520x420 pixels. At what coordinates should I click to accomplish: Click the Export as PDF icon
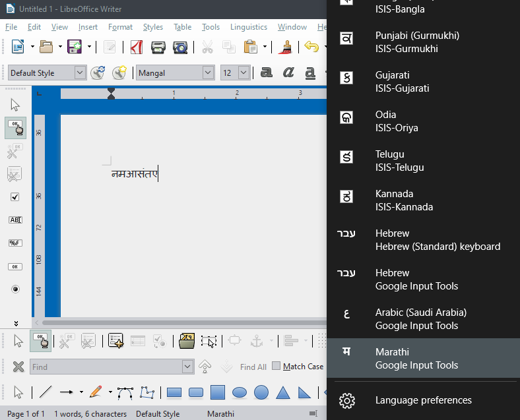137,47
